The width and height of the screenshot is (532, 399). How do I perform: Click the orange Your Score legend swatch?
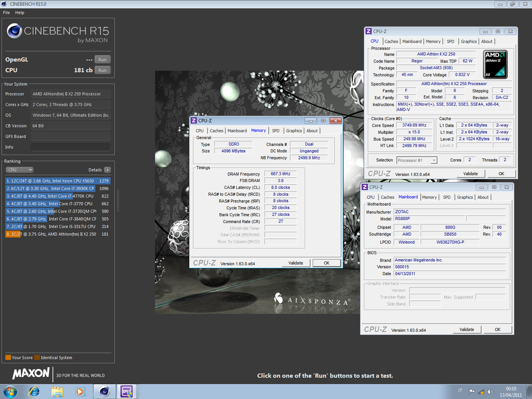(x=8, y=358)
